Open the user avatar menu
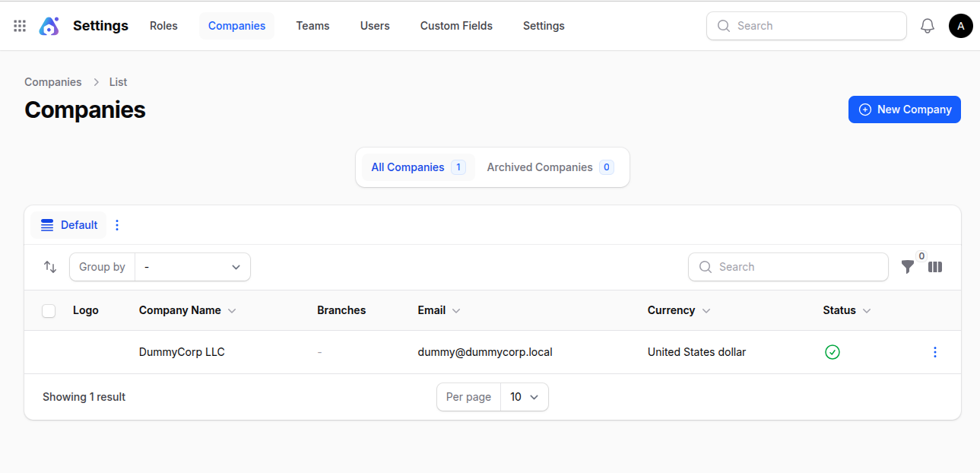Screen dimensions: 980x473 point(960,26)
